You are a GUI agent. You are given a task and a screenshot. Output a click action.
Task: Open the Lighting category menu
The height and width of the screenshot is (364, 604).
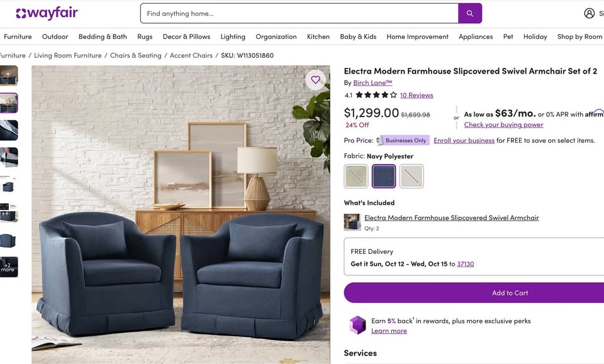pyautogui.click(x=233, y=36)
